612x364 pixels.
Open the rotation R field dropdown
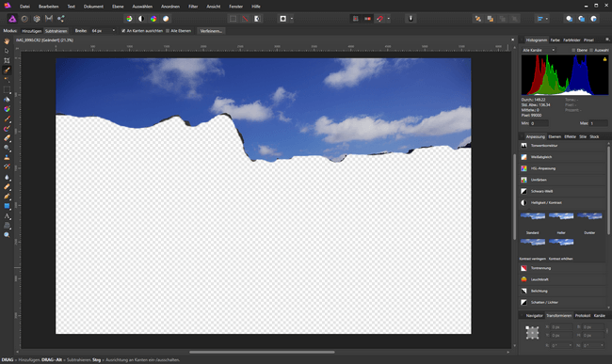pyautogui.click(x=571, y=345)
